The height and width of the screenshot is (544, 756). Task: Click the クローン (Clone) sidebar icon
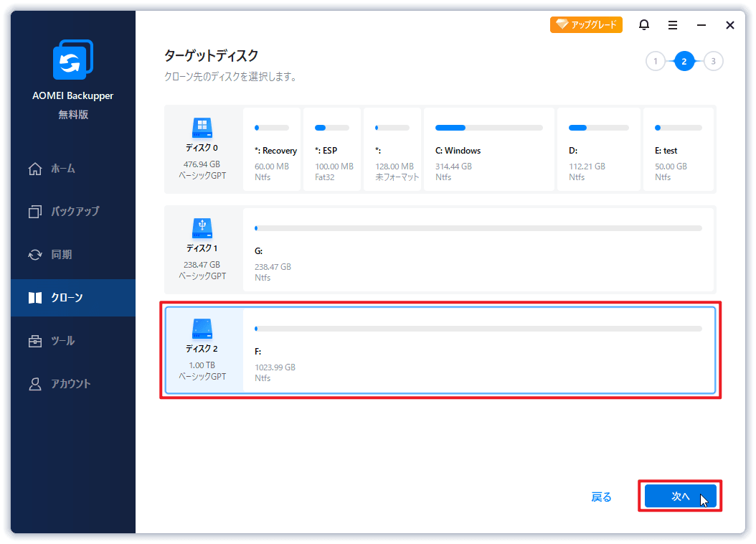click(34, 297)
